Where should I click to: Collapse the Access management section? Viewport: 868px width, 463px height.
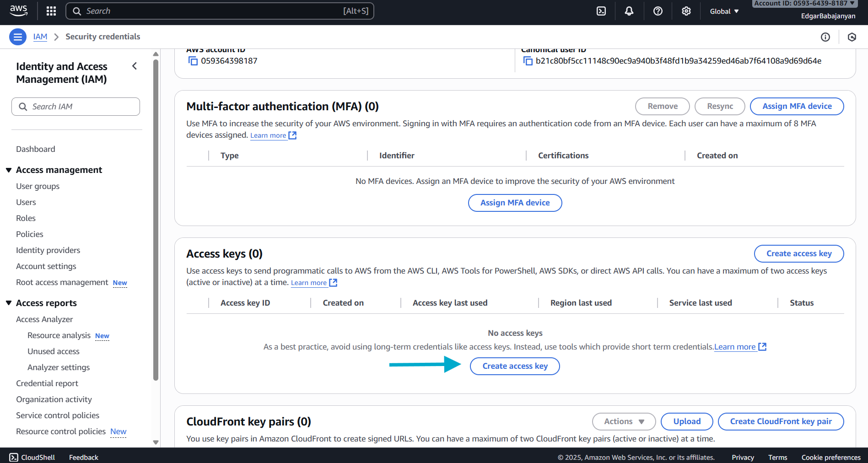pos(9,169)
